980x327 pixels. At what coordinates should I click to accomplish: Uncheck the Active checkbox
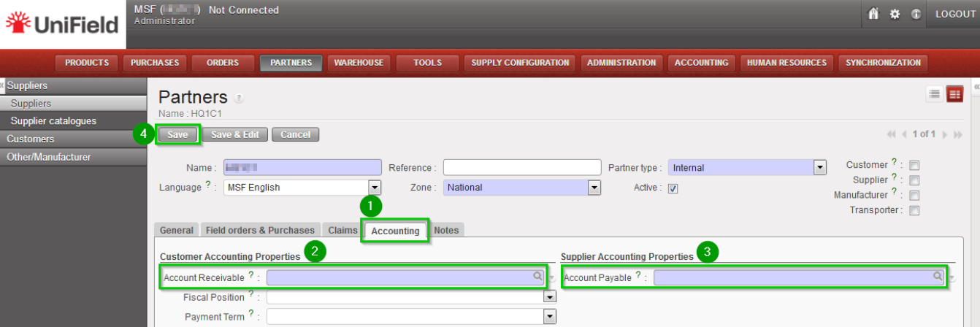(673, 188)
